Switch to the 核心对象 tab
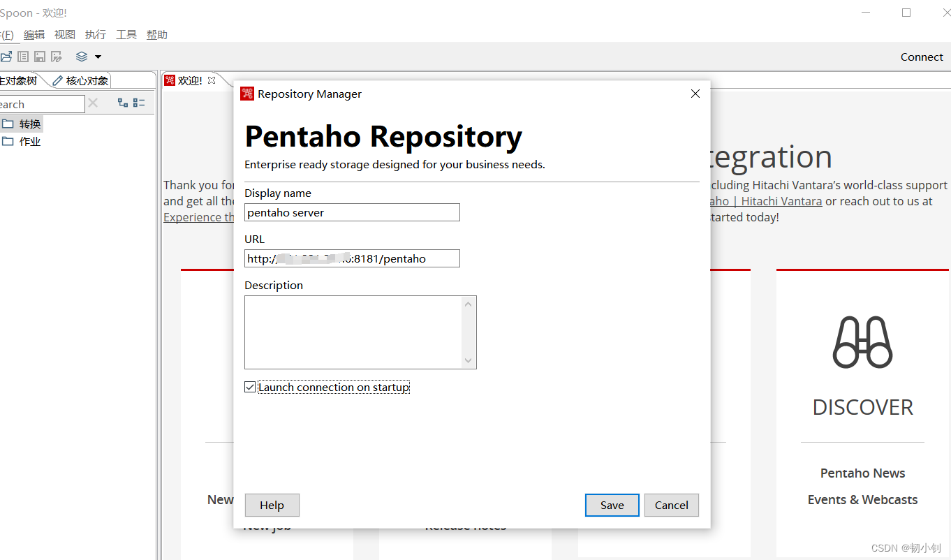 [x=81, y=80]
